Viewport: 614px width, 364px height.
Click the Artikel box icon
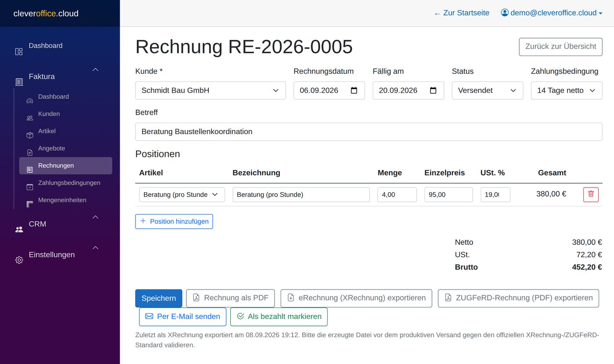point(30,135)
